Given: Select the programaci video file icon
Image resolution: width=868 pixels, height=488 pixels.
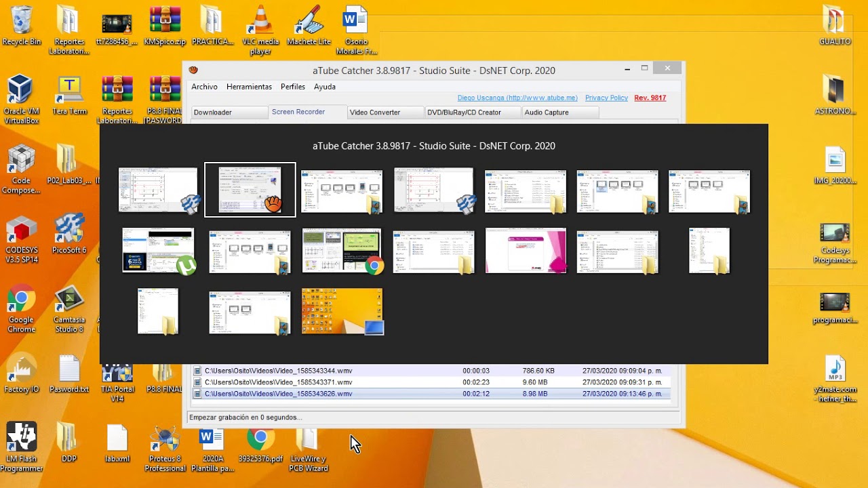Looking at the screenshot, I should (x=834, y=308).
